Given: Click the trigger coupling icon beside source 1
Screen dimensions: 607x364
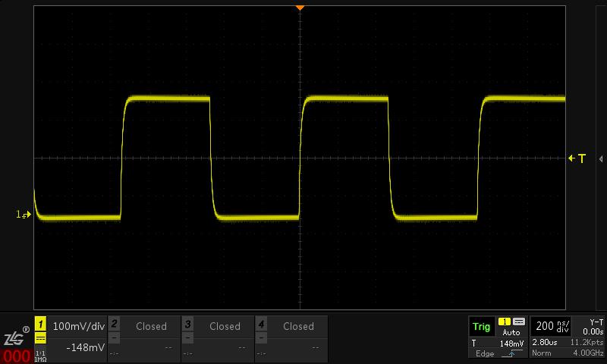Looking at the screenshot, I should point(519,322).
